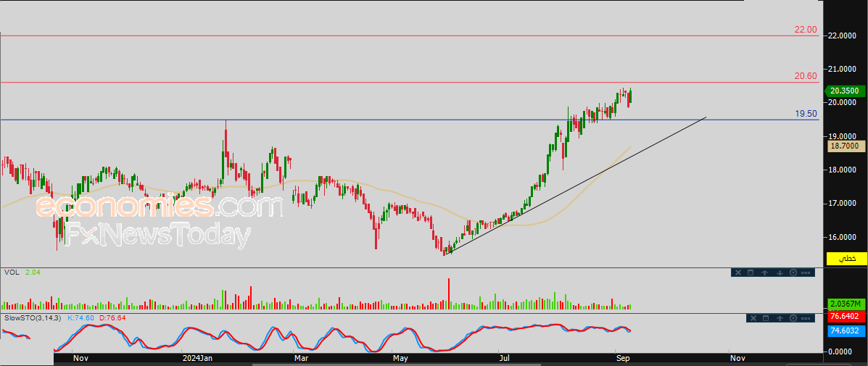Select the 20.60 resistance line label
The width and height of the screenshot is (868, 366).
[806, 76]
